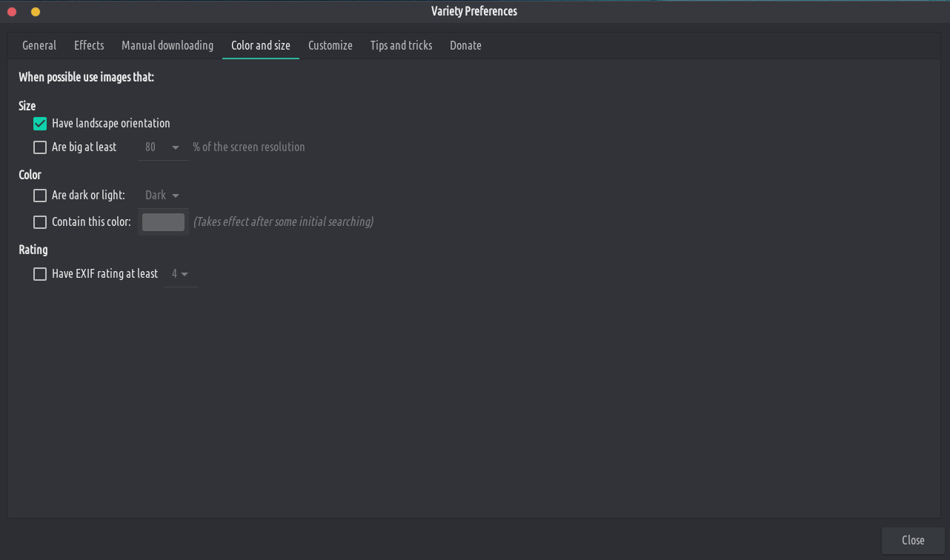This screenshot has height=560, width=950.
Task: Enable Are dark or light checkbox
Action: click(x=40, y=196)
